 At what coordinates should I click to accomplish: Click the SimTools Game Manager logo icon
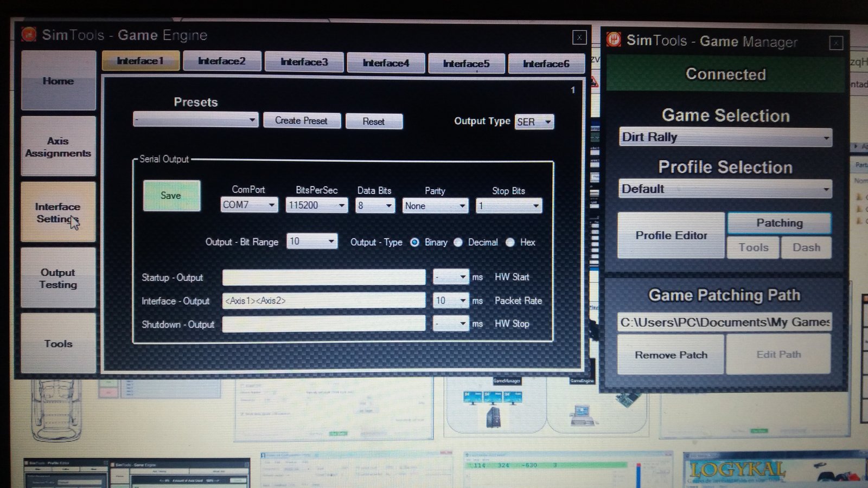click(614, 40)
